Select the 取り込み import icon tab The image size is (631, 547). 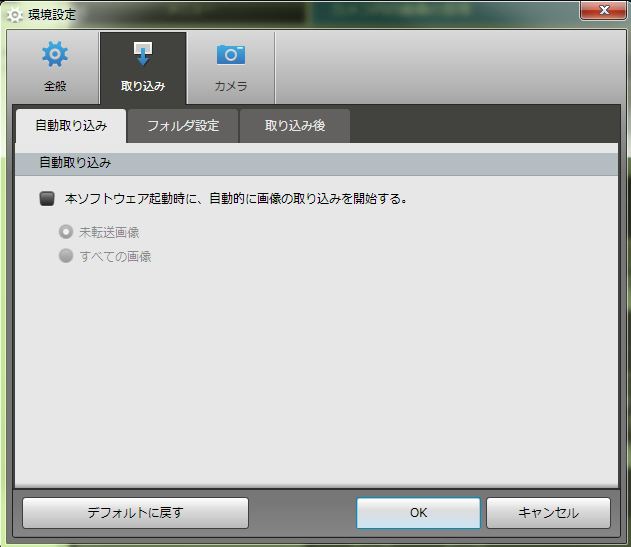tap(143, 68)
